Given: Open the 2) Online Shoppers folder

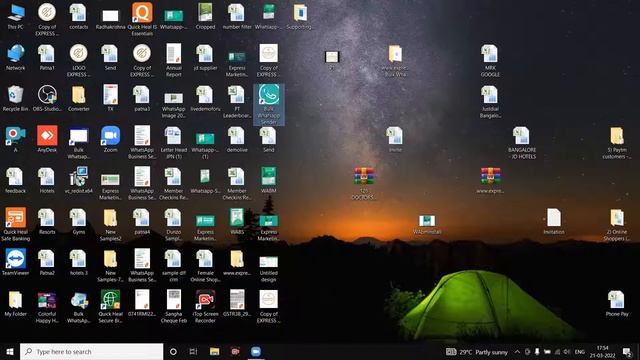Looking at the screenshot, I should [617, 224].
